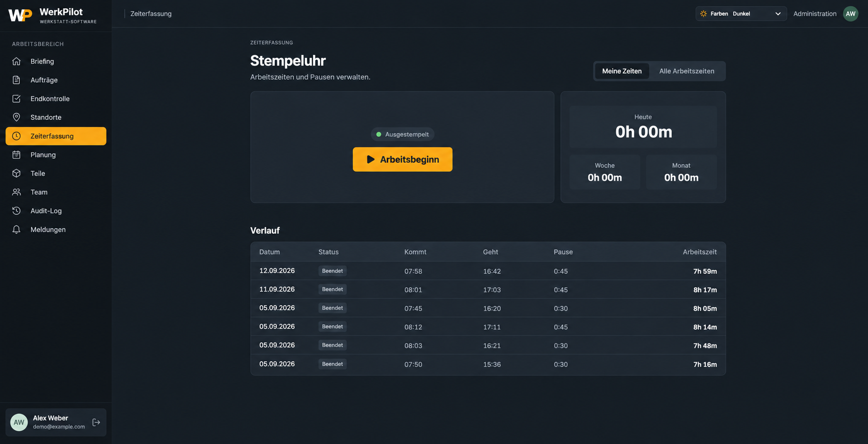Viewport: 868px width, 444px height.
Task: Open the Farben Dunkel theme dropdown
Action: pyautogui.click(x=741, y=14)
